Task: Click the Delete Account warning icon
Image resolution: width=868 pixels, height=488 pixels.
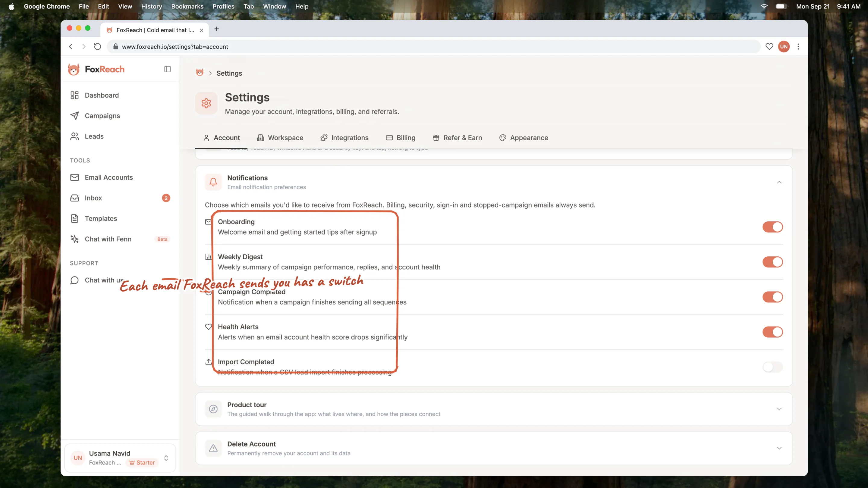Action: point(213,448)
